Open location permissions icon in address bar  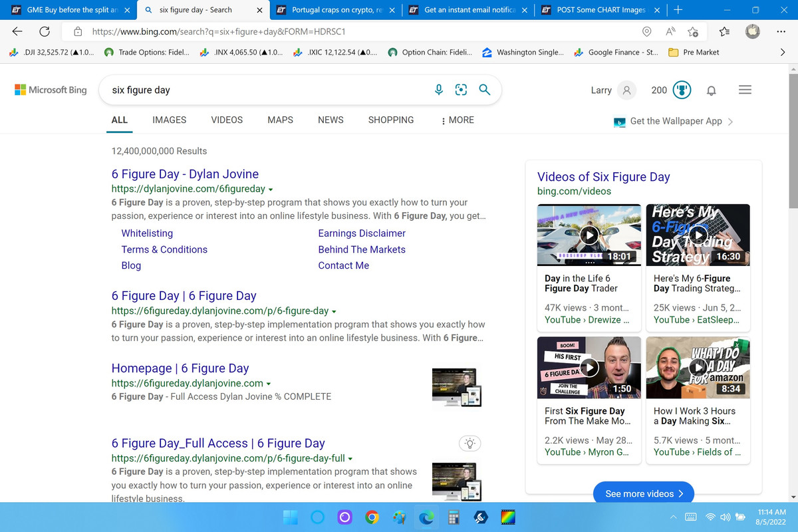coord(646,31)
